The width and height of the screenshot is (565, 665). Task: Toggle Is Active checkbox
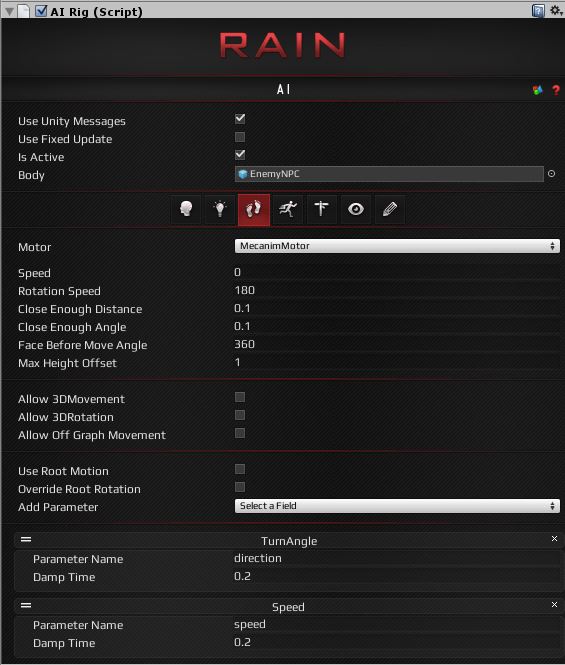(x=240, y=155)
